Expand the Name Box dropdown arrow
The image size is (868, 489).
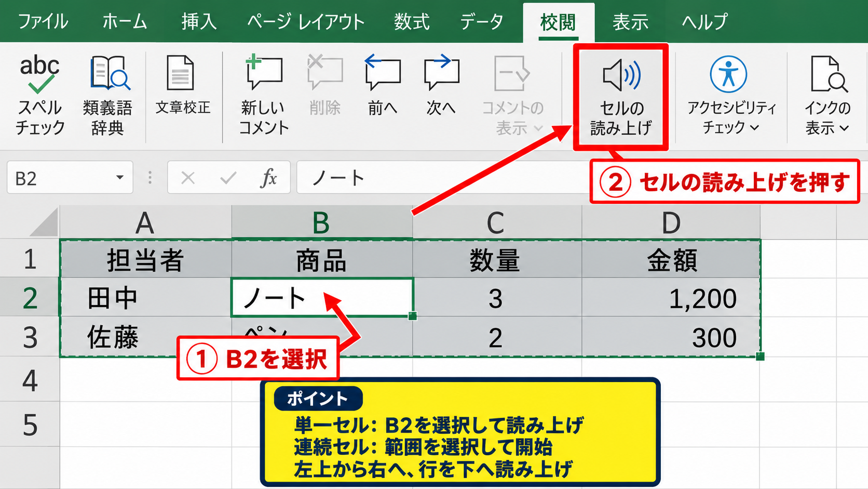coord(120,178)
